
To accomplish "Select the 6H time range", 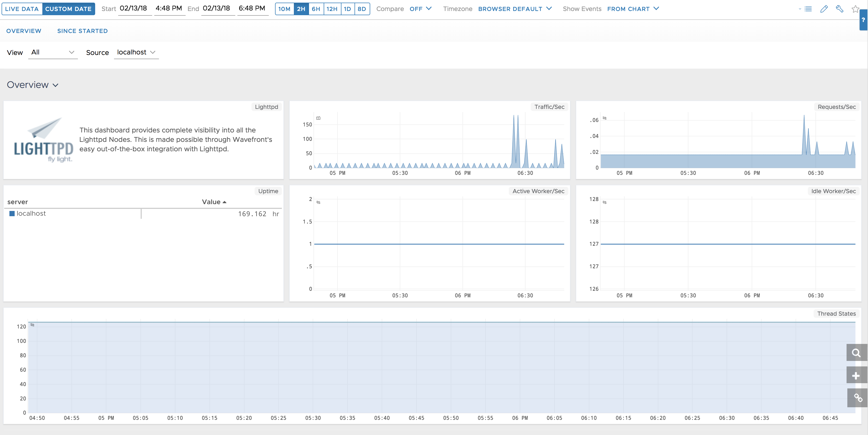I will [316, 9].
